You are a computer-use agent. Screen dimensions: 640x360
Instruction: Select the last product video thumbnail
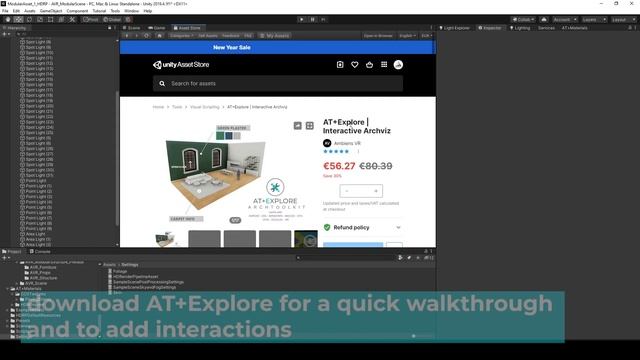click(x=306, y=239)
